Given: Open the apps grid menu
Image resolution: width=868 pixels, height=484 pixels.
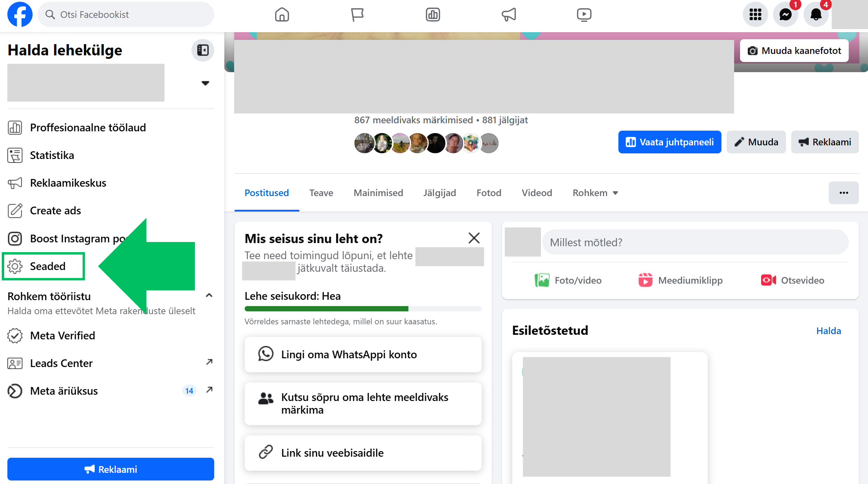Looking at the screenshot, I should (755, 14).
